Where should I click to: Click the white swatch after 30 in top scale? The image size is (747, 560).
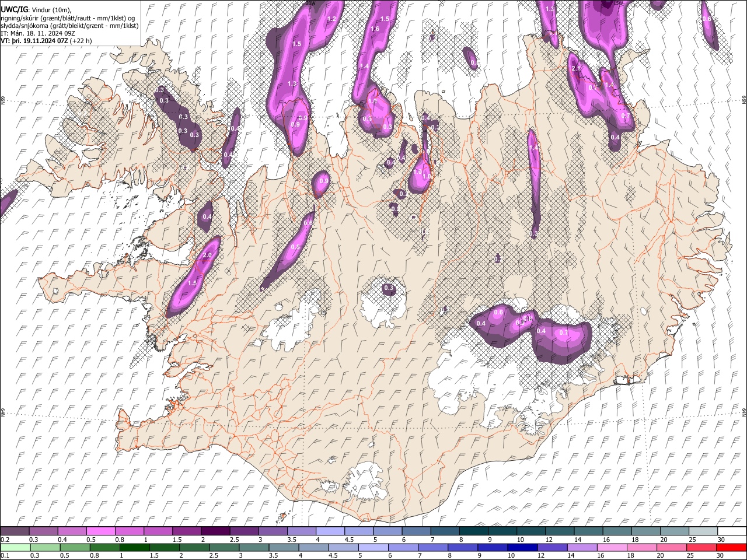point(732,531)
